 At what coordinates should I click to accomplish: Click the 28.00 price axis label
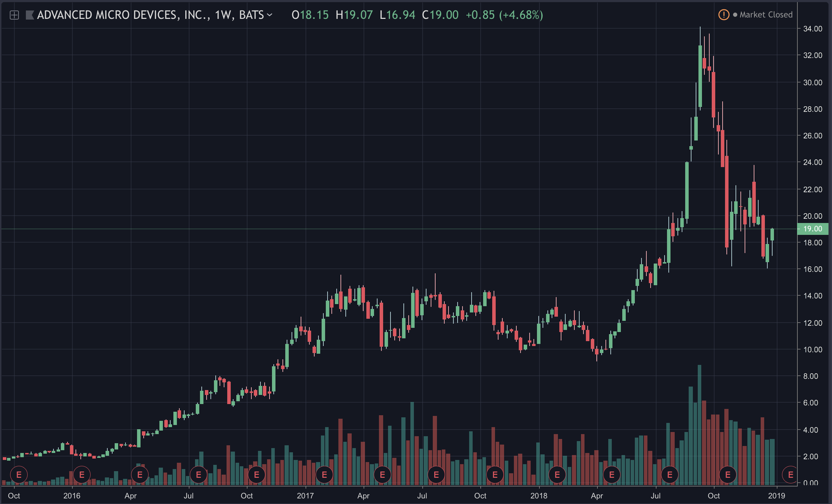813,109
